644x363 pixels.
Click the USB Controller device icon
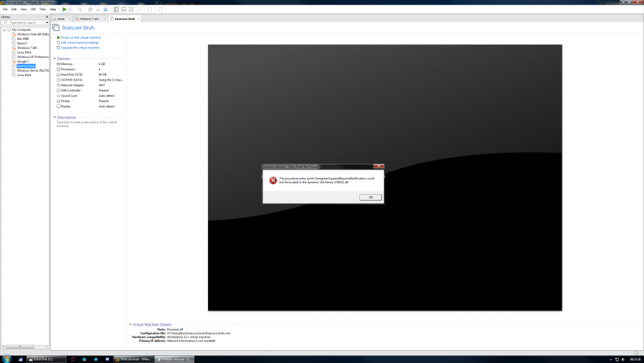pyautogui.click(x=59, y=90)
